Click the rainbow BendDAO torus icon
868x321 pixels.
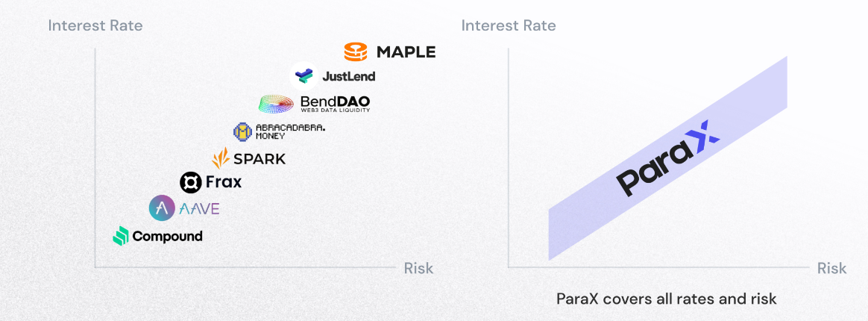[x=276, y=104]
